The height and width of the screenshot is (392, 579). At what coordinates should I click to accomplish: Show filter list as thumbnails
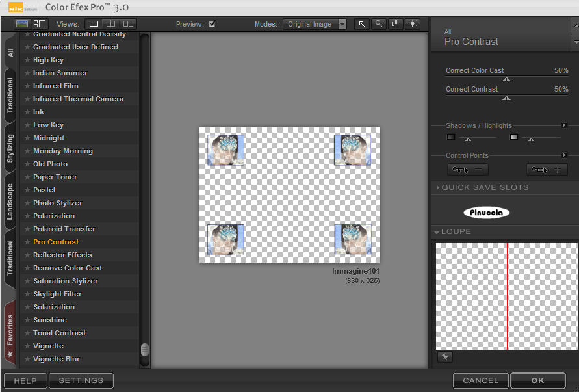coord(22,24)
